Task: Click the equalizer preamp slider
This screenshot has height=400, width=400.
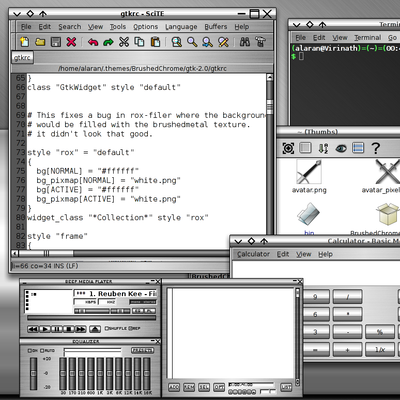Action: pyautogui.click(x=34, y=373)
